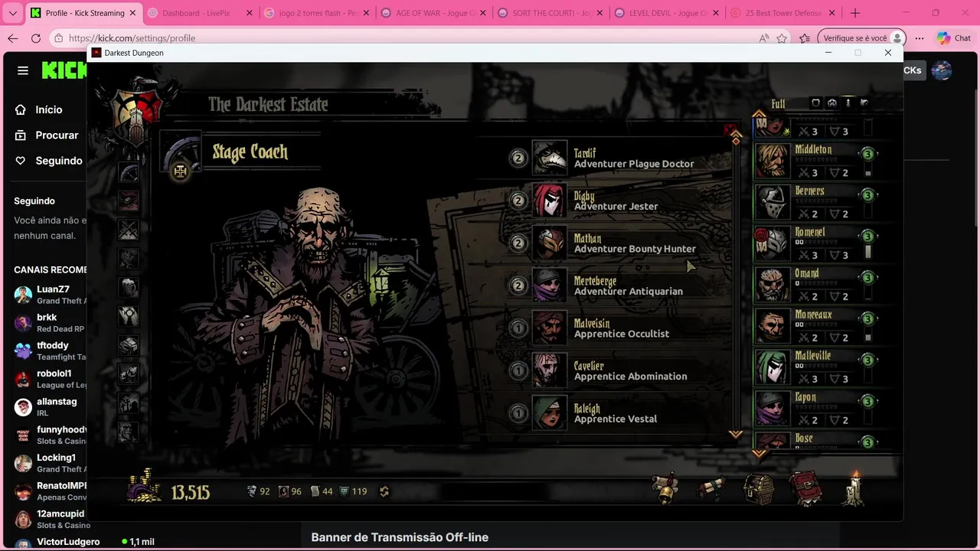
Task: Click the deed heirloom icon showing 44
Action: click(315, 491)
